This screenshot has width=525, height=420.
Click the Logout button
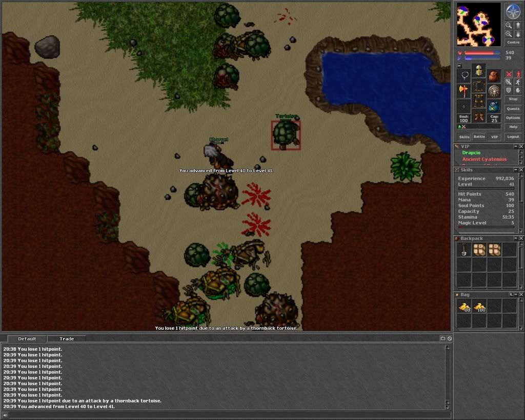click(513, 136)
